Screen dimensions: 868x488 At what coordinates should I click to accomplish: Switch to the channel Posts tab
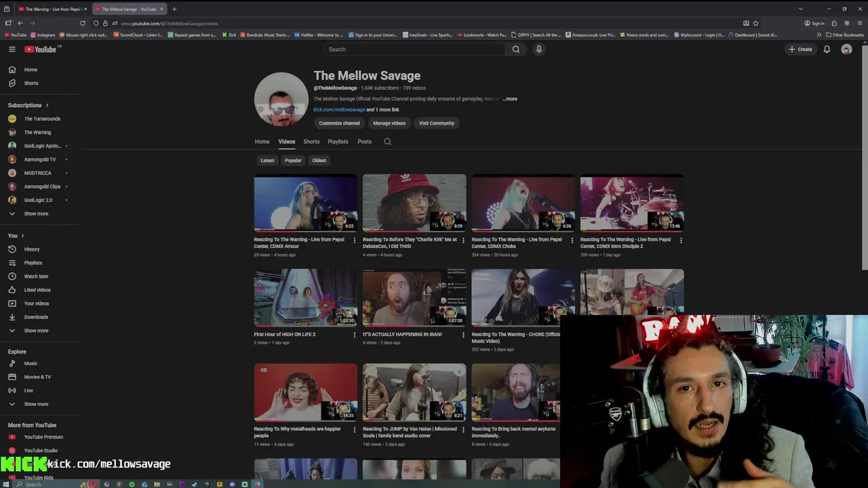tap(364, 142)
